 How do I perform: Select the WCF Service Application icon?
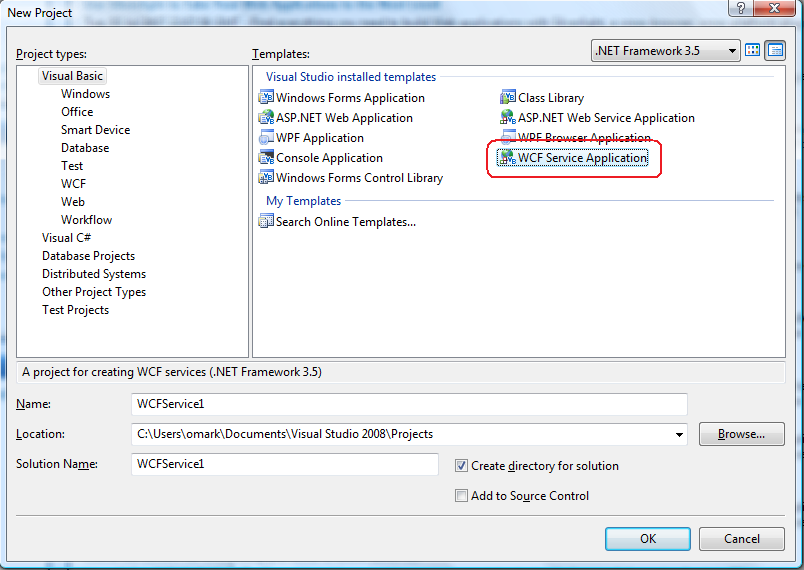(508, 158)
